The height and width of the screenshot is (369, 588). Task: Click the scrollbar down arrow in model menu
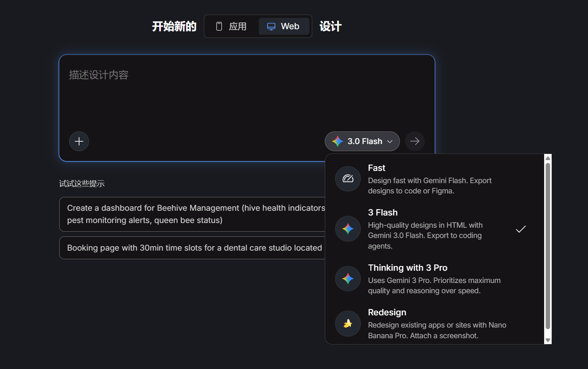[548, 340]
